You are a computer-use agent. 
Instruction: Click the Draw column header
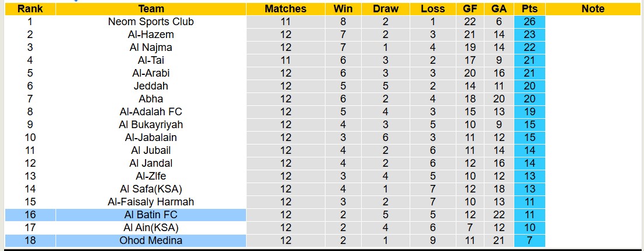coord(385,9)
